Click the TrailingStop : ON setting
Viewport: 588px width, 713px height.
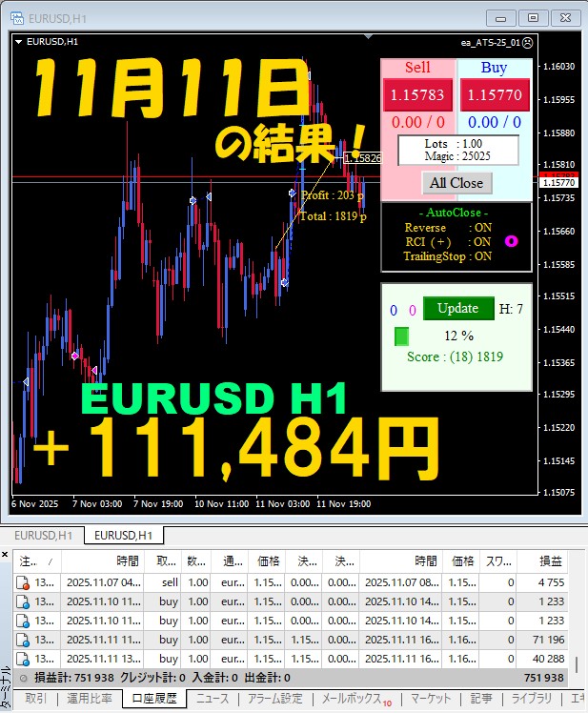point(448,256)
